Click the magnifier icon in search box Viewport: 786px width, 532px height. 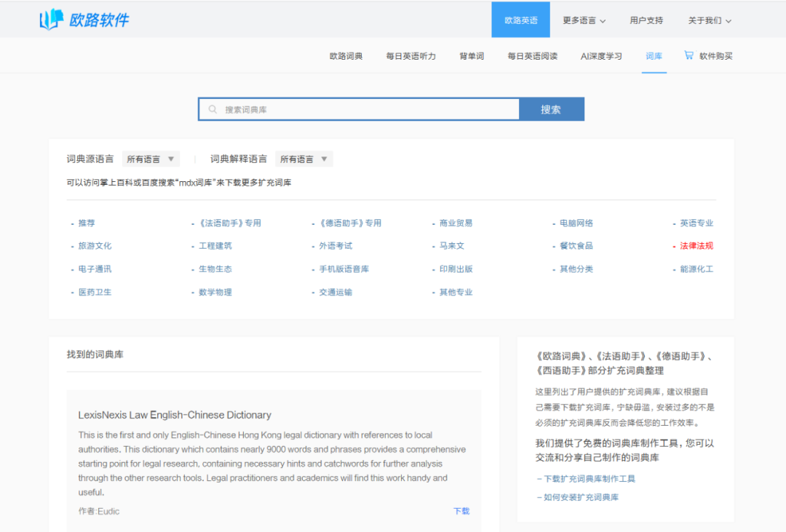[x=213, y=109]
